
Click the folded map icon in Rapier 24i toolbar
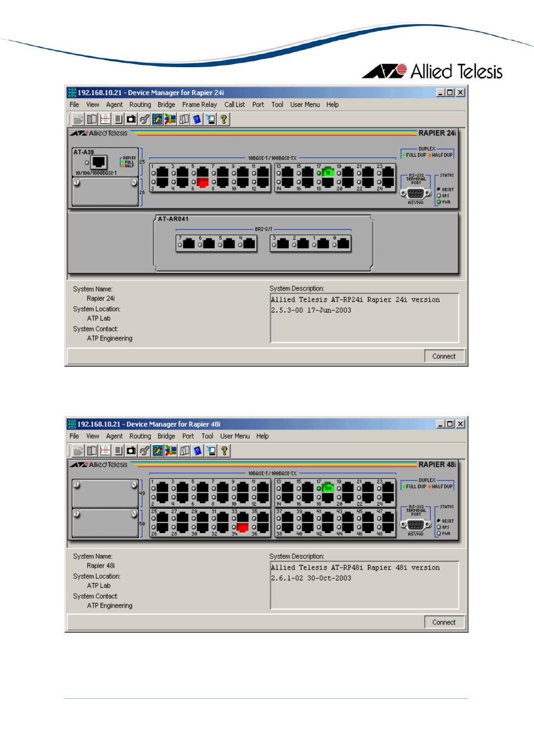[184, 119]
